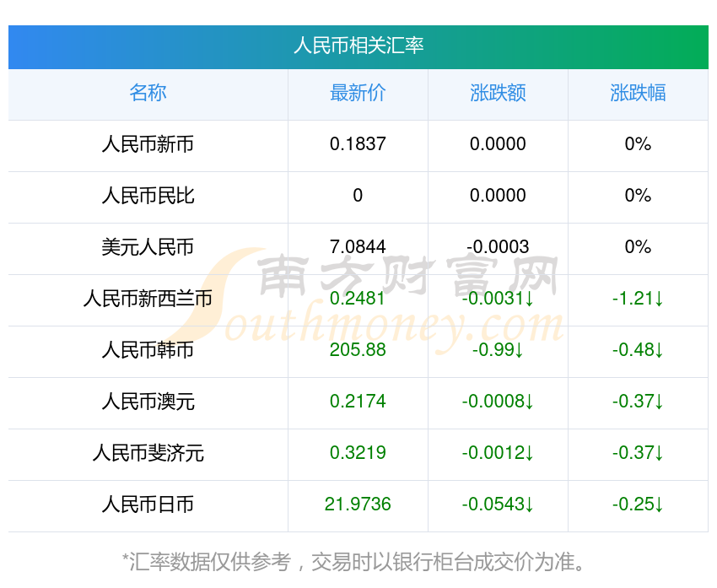Select the 涨跌幅 column header
The width and height of the screenshot is (717, 588).
point(638,93)
